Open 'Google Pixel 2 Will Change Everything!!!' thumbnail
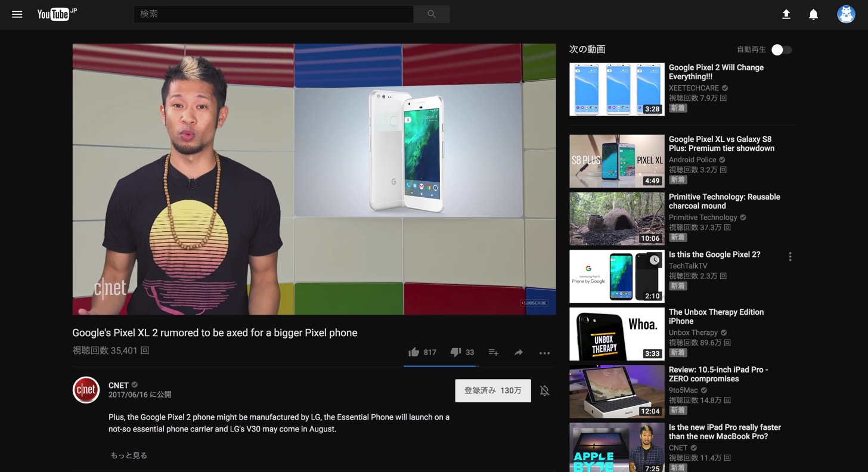Viewport: 868px width, 472px height. click(x=617, y=89)
